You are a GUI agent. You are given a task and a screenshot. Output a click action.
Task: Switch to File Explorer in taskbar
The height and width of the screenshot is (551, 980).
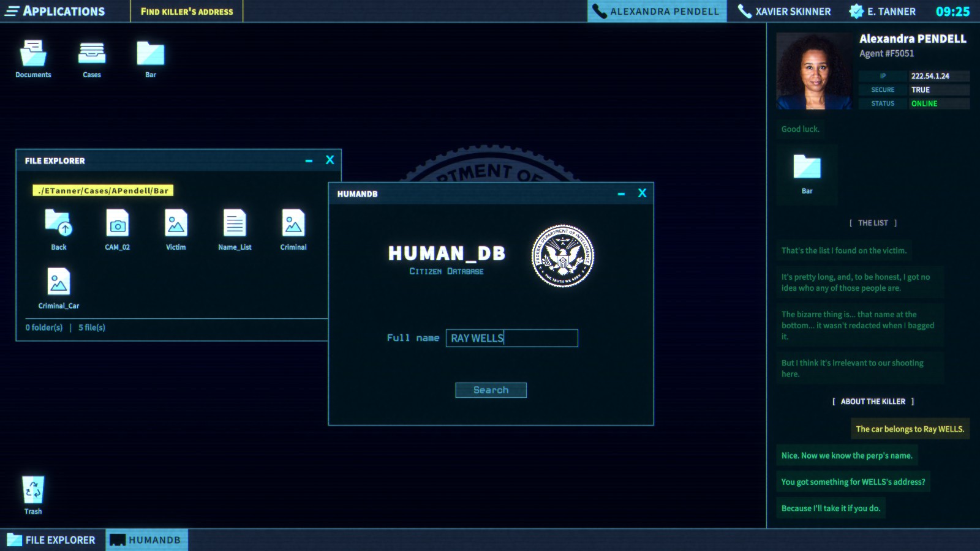(52, 540)
